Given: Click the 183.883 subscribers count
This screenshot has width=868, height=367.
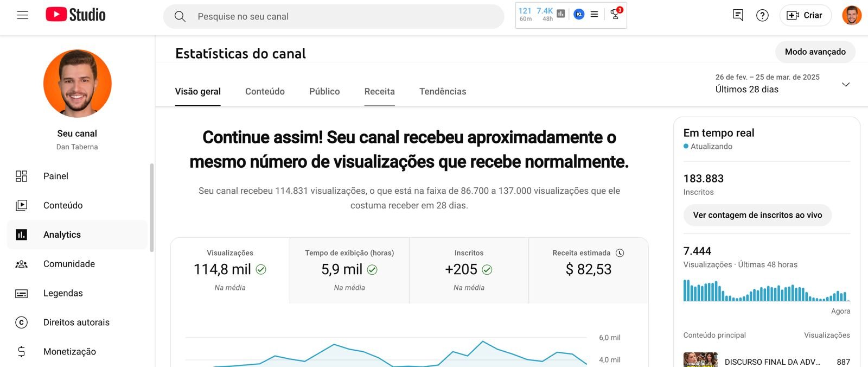Looking at the screenshot, I should 704,179.
